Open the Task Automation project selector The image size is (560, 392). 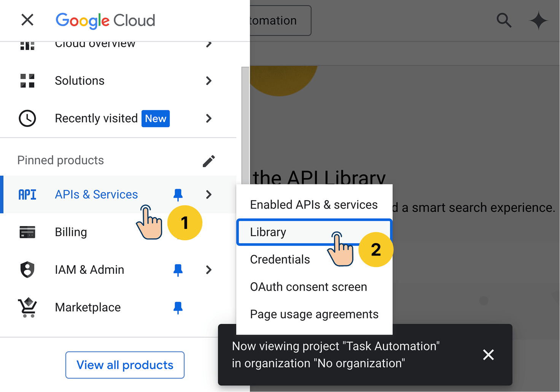(280, 21)
